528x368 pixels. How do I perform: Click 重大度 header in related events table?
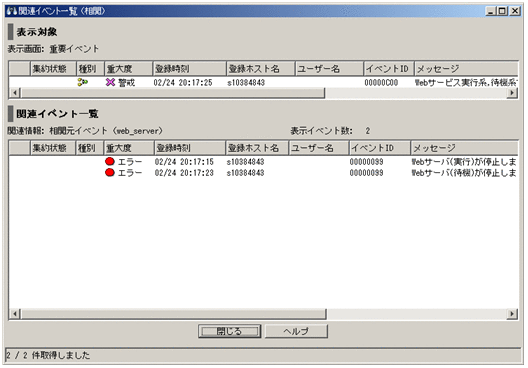[x=129, y=148]
